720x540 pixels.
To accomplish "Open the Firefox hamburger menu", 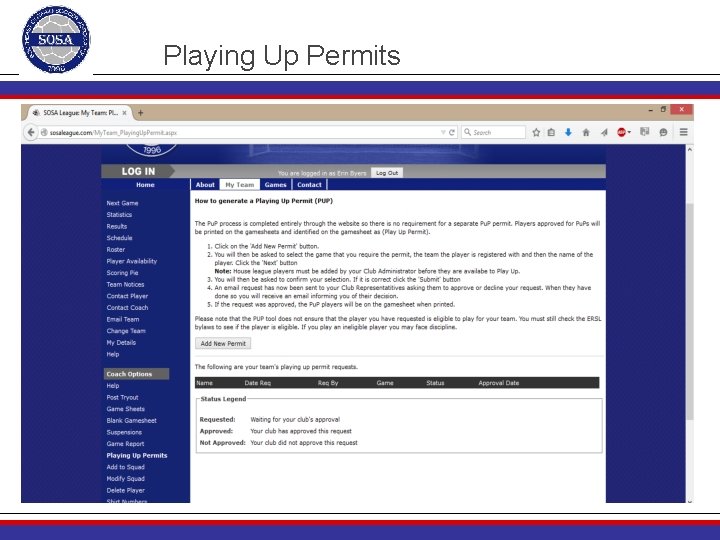I will [683, 132].
